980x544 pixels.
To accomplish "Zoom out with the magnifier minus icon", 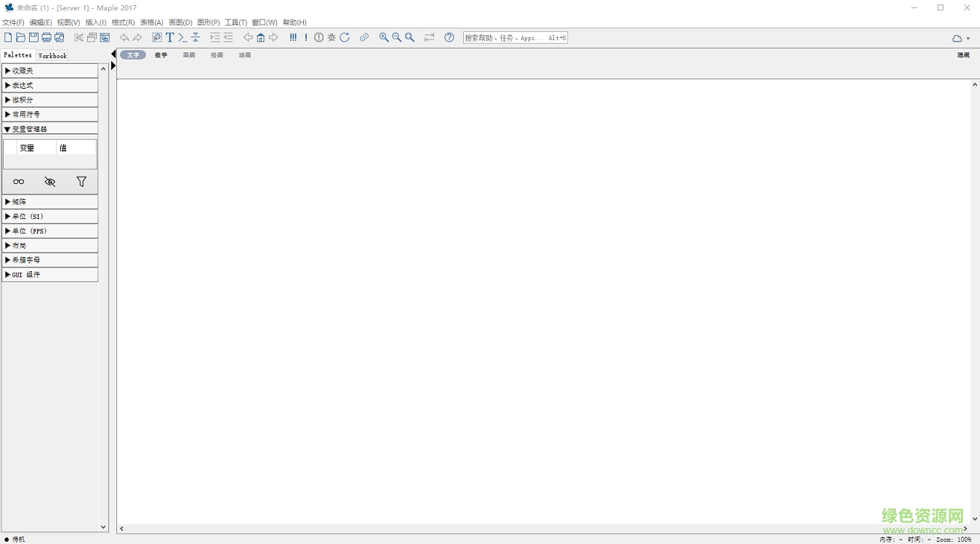I will pos(397,38).
